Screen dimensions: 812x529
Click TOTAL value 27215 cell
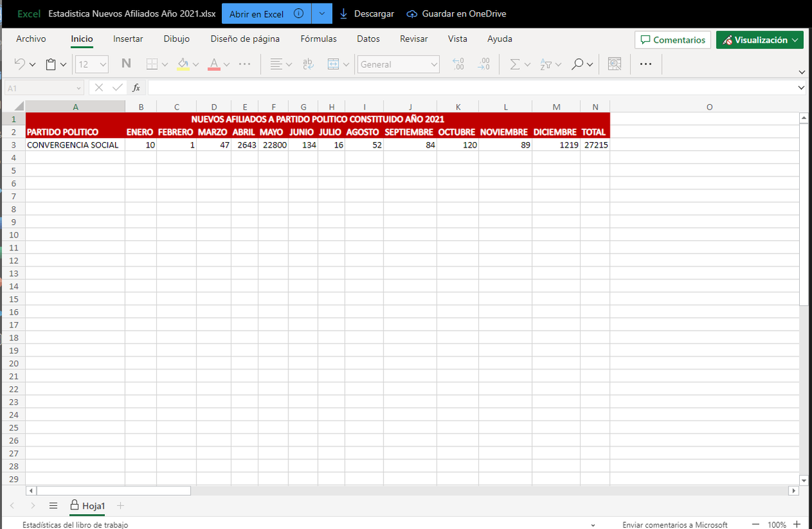(x=595, y=145)
